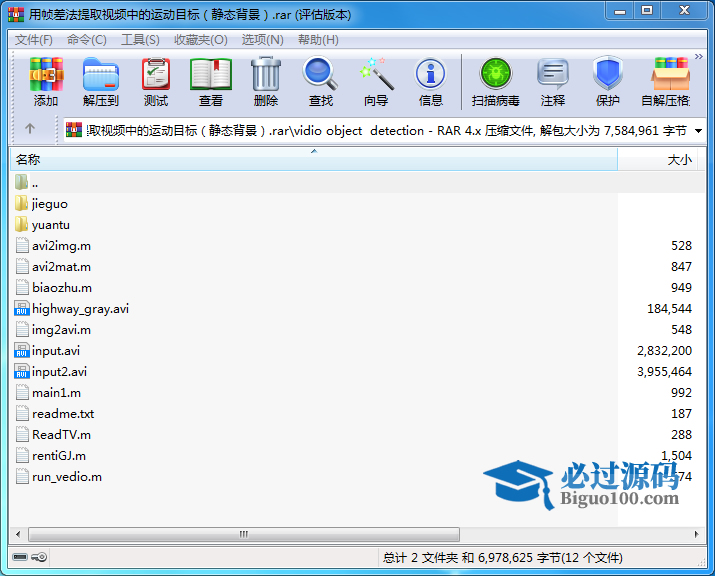Run the Test (测试) archive tool

(x=156, y=81)
